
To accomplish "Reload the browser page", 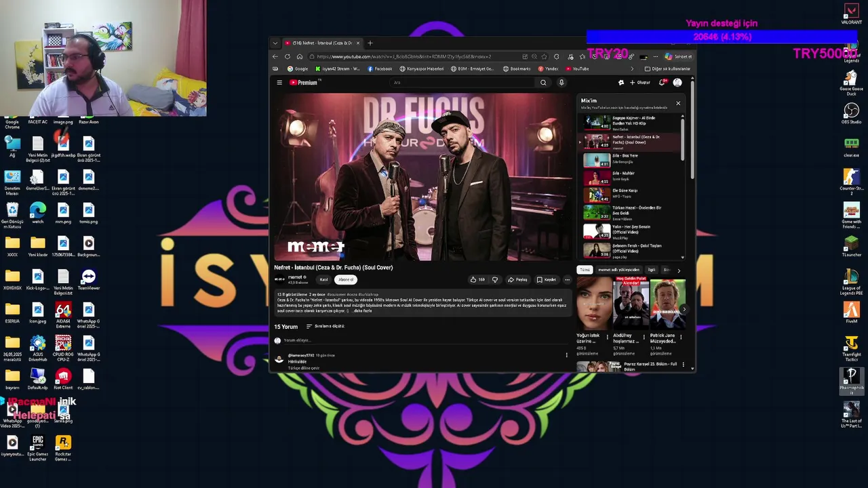I will 288,56.
